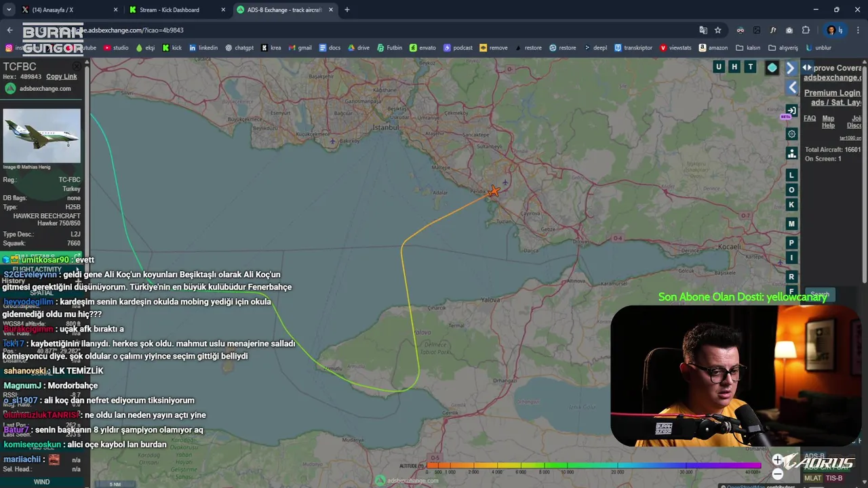Open the docs bookmark
Screen dimensions: 868x488
(330, 47)
